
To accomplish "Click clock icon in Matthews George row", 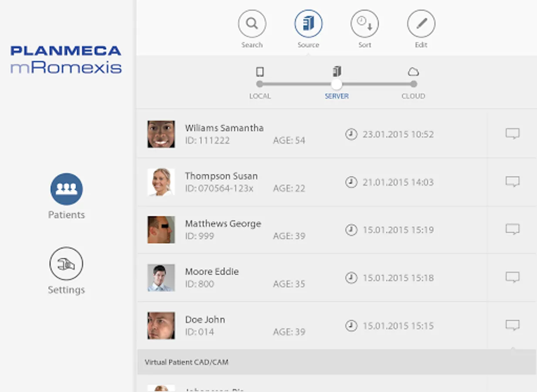I will [x=351, y=230].
